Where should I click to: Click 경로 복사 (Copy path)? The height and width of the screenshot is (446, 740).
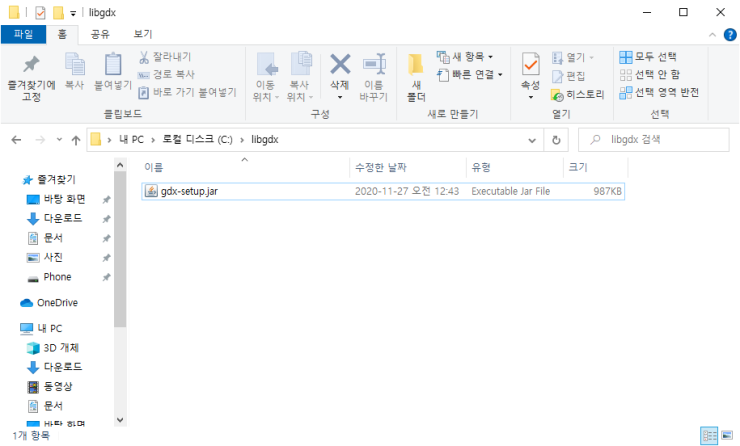click(x=166, y=75)
